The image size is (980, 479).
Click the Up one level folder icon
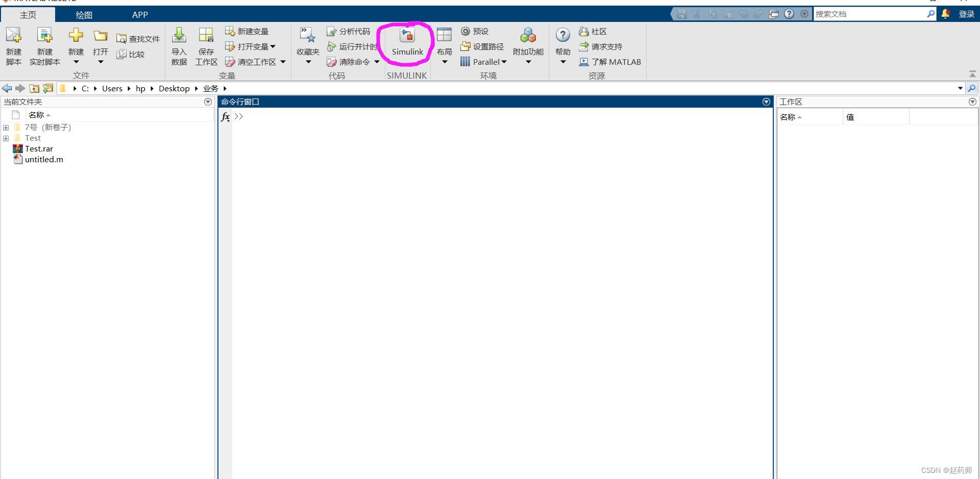34,88
